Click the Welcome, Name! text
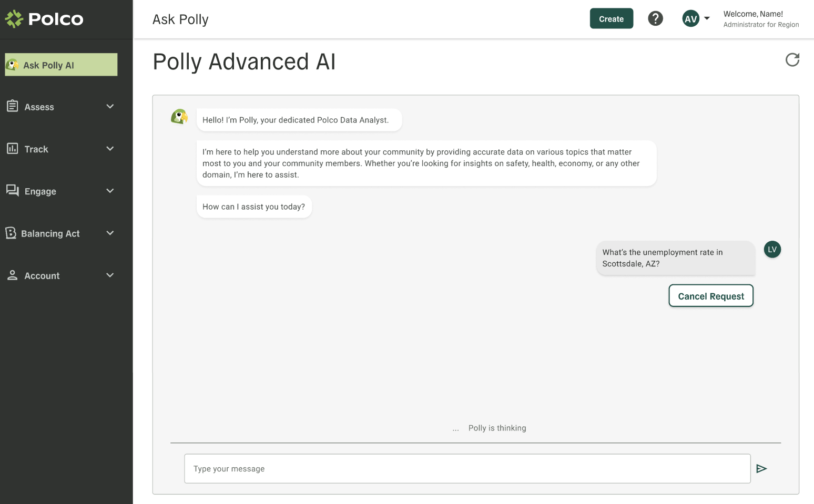Image resolution: width=814 pixels, height=504 pixels. tap(753, 14)
